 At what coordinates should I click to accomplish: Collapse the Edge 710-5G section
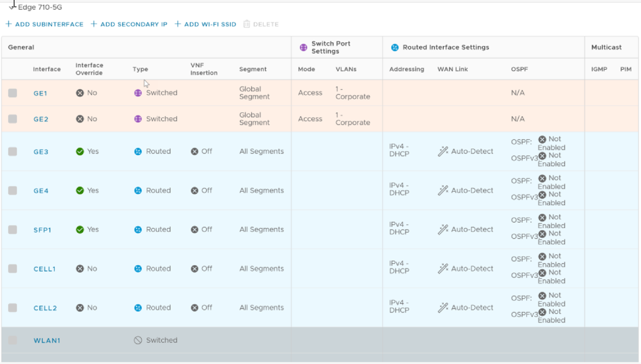tap(12, 7)
